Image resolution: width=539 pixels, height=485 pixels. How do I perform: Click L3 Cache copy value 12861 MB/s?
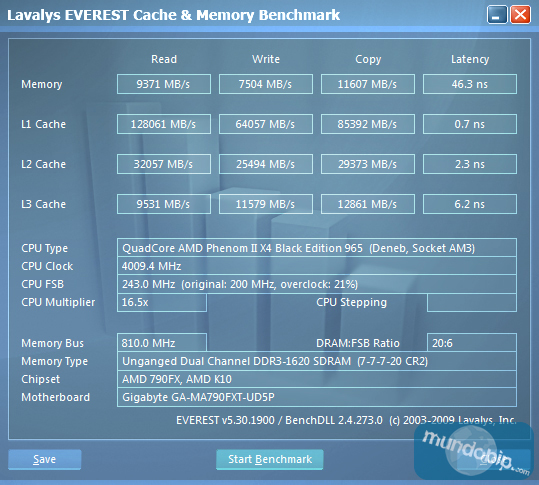coord(368,204)
